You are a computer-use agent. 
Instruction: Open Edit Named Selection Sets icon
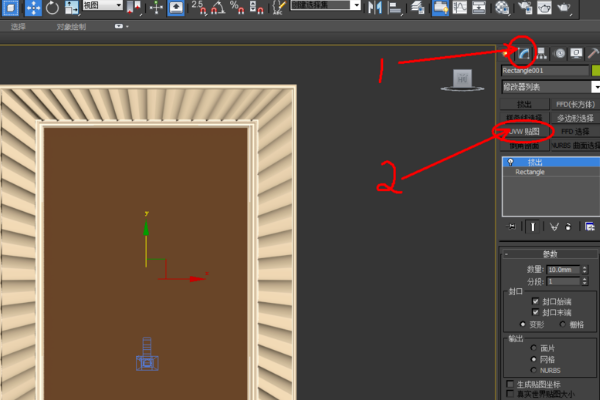279,7
